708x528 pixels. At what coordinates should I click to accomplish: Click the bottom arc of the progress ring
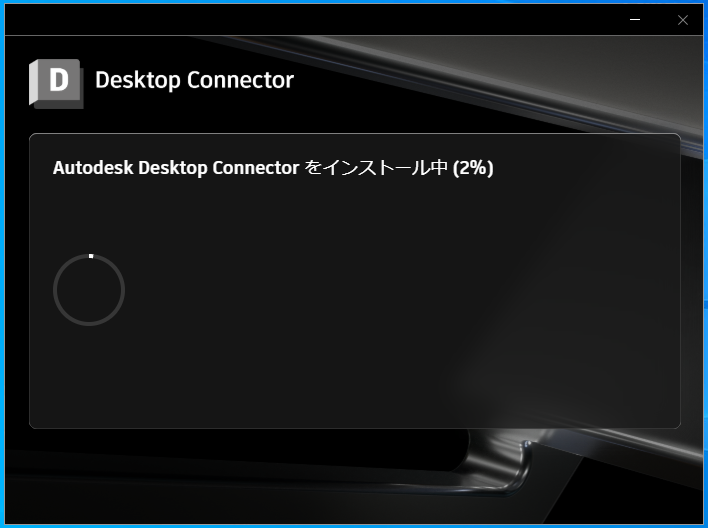(x=89, y=323)
